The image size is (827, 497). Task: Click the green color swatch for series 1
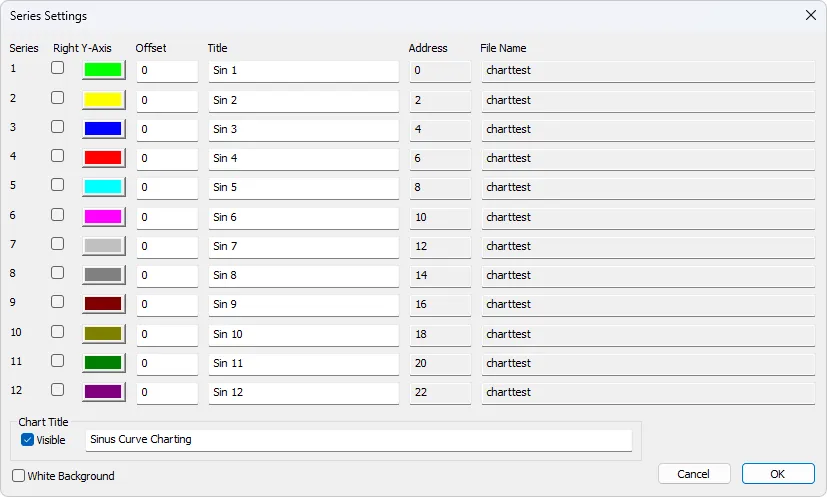[x=103, y=70]
